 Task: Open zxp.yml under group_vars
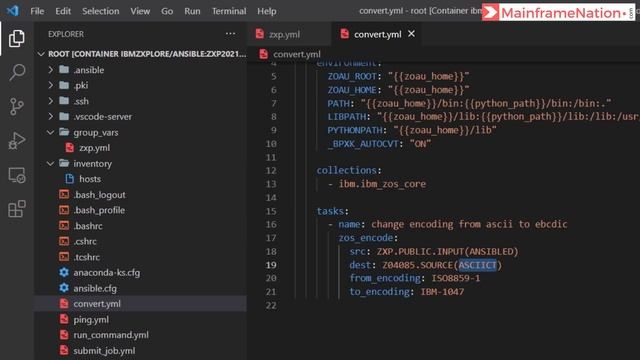click(140, 148)
